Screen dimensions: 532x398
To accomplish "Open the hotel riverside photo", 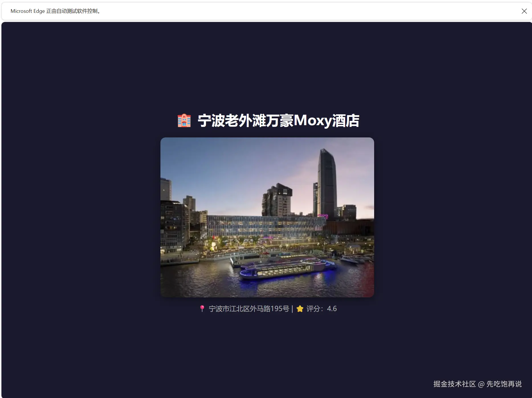I will 267,217.
